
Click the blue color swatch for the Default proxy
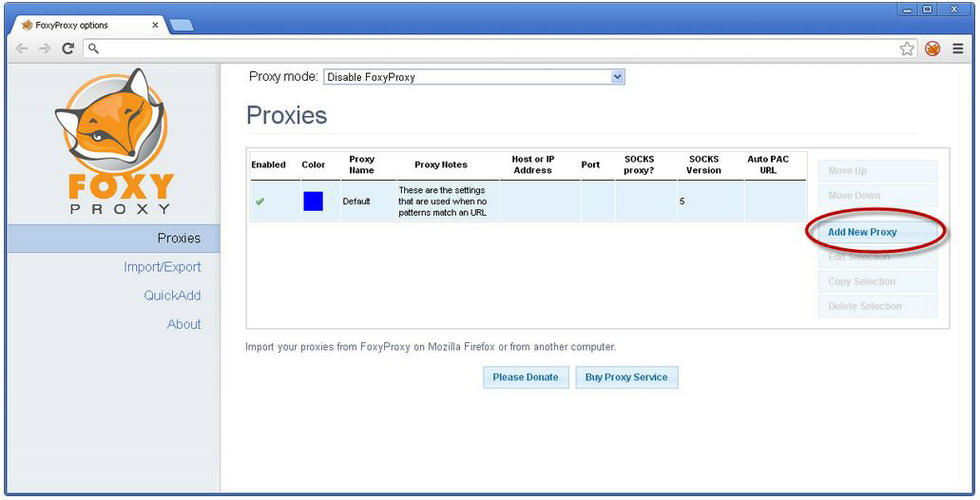click(313, 201)
